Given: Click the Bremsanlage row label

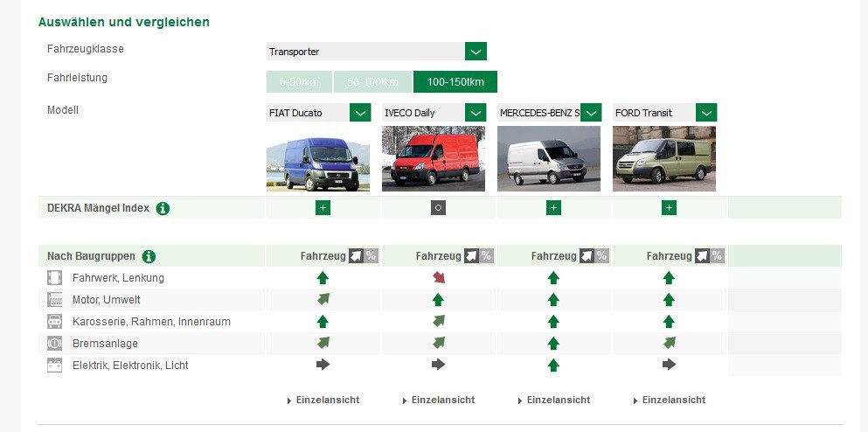Looking at the screenshot, I should coord(105,344).
